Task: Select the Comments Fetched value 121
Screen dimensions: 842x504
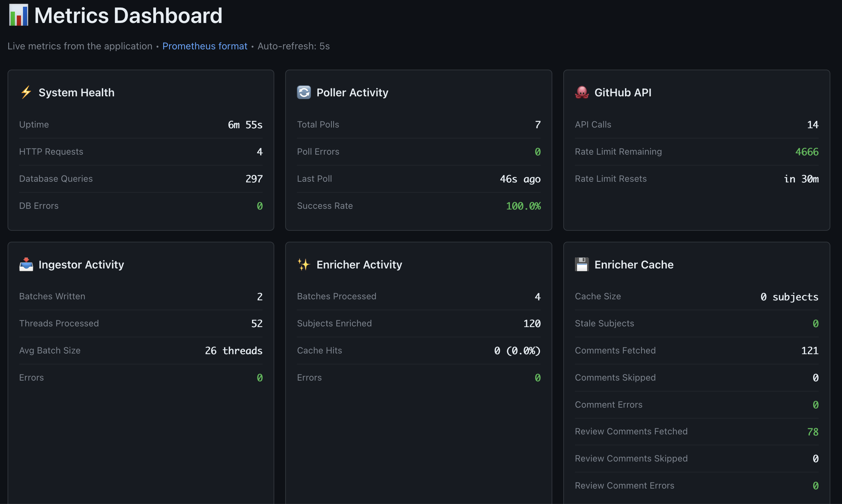Action: 810,350
